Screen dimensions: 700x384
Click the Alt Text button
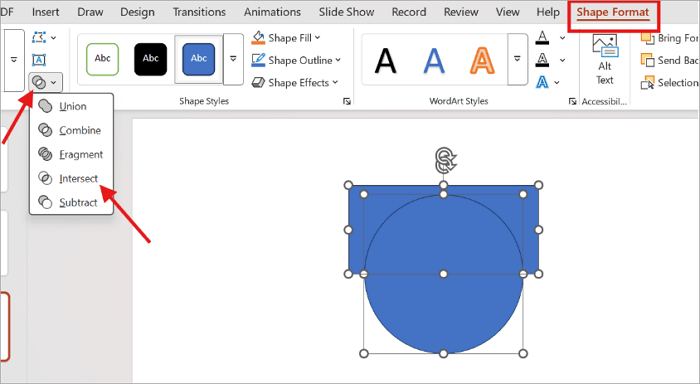click(x=604, y=59)
